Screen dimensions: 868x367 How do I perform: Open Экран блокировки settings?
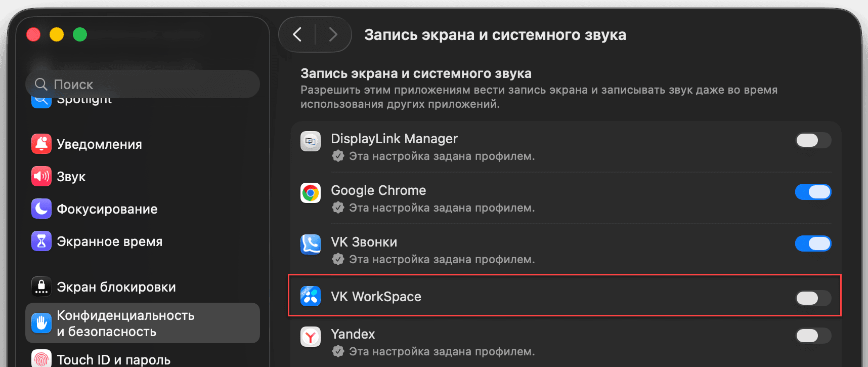(143, 287)
